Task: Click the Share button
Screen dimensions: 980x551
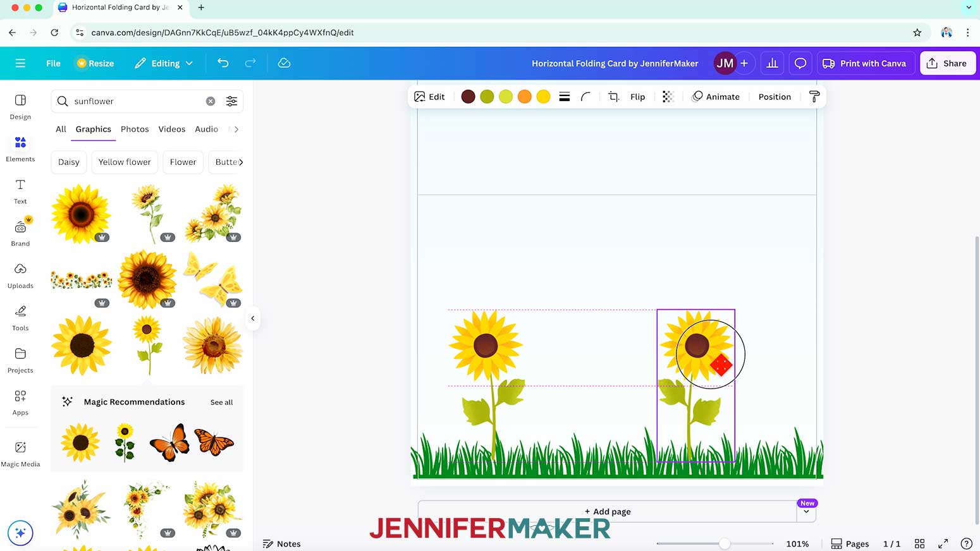Action: (947, 63)
